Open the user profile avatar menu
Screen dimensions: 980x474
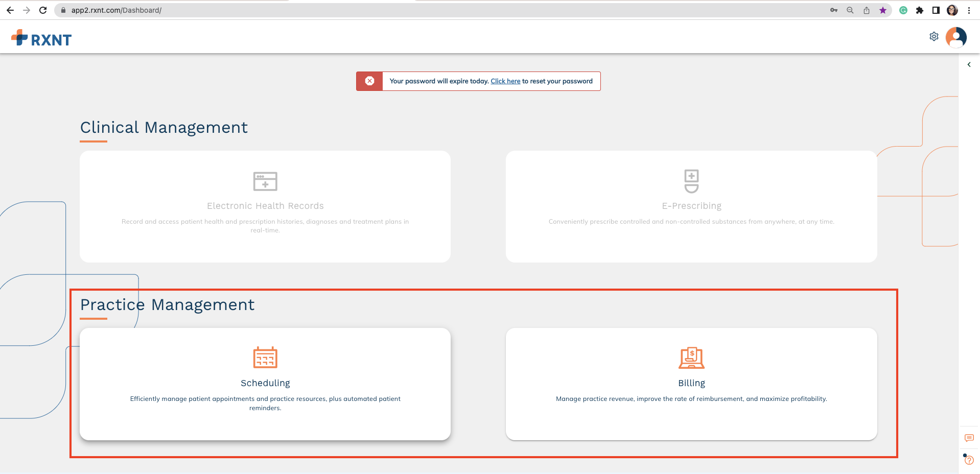coord(956,37)
